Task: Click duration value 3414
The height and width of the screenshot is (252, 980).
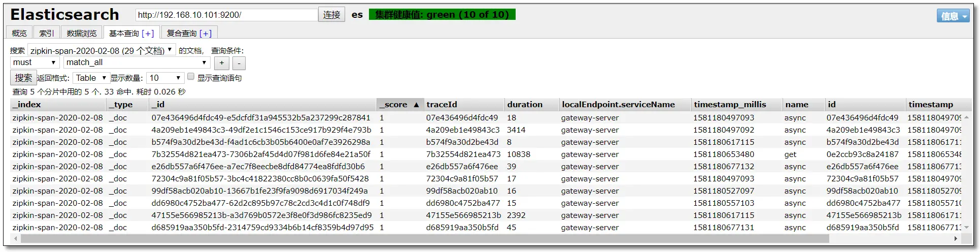Action: coord(516,130)
